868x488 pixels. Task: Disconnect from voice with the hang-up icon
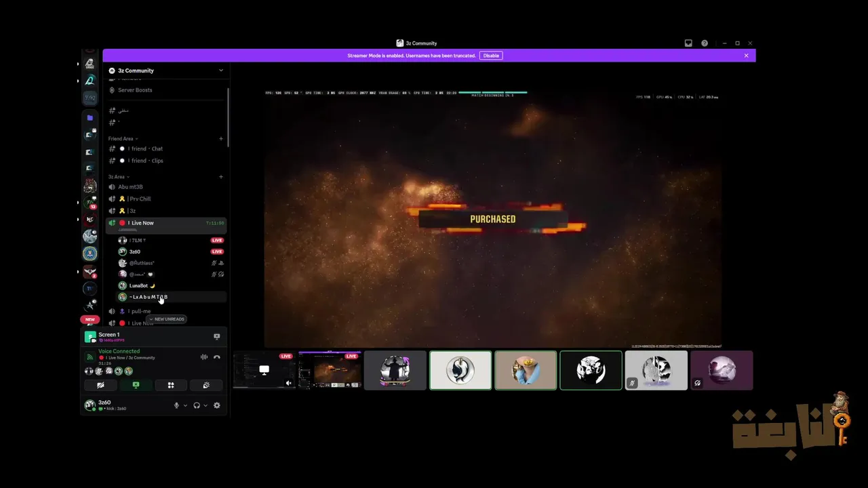click(x=217, y=357)
